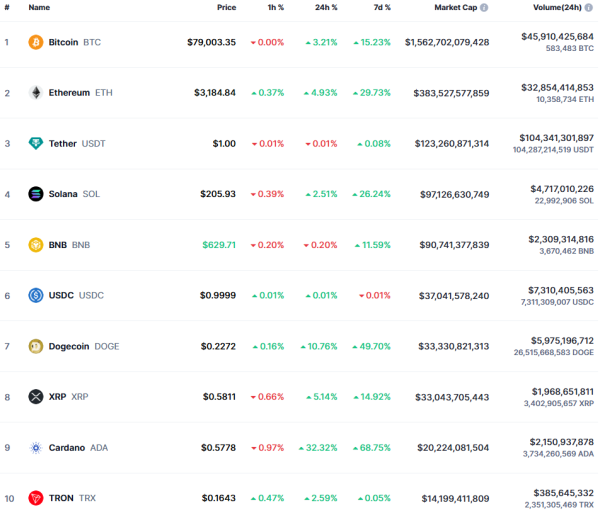Sort by the 1h % column header
This screenshot has height=515, width=600.
tap(276, 8)
